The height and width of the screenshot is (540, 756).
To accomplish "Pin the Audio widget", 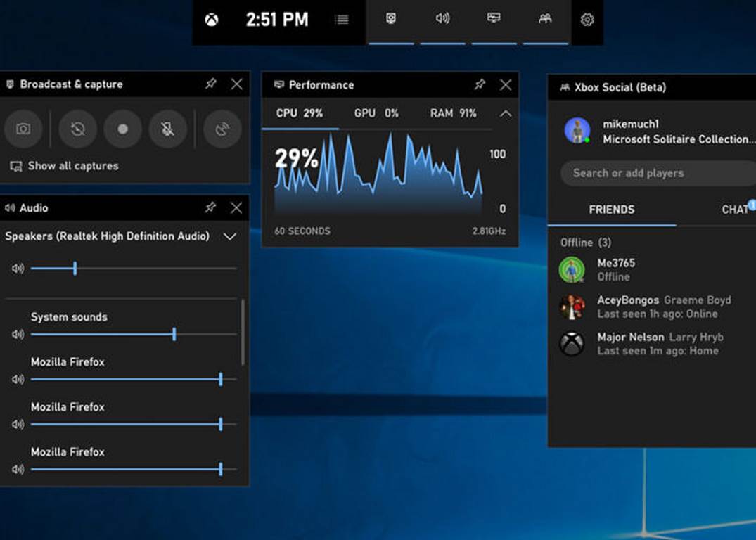I will [210, 207].
